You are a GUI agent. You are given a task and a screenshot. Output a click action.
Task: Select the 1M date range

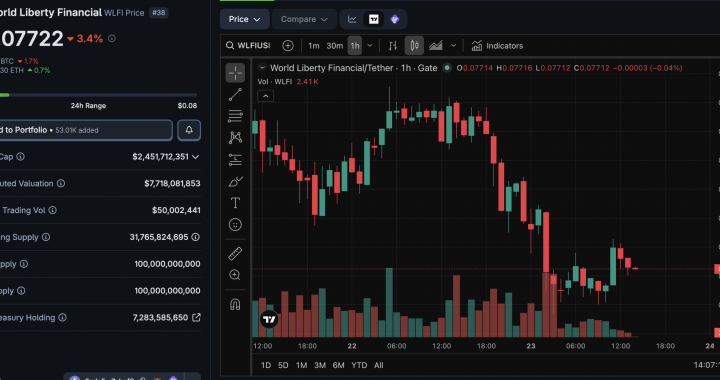point(301,365)
